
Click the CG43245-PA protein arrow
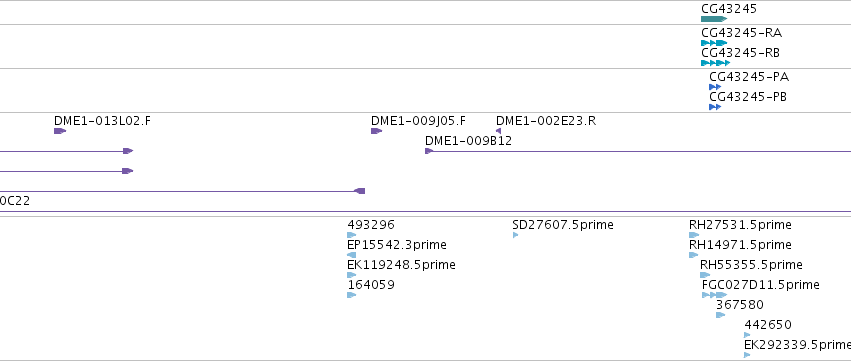[x=715, y=87]
